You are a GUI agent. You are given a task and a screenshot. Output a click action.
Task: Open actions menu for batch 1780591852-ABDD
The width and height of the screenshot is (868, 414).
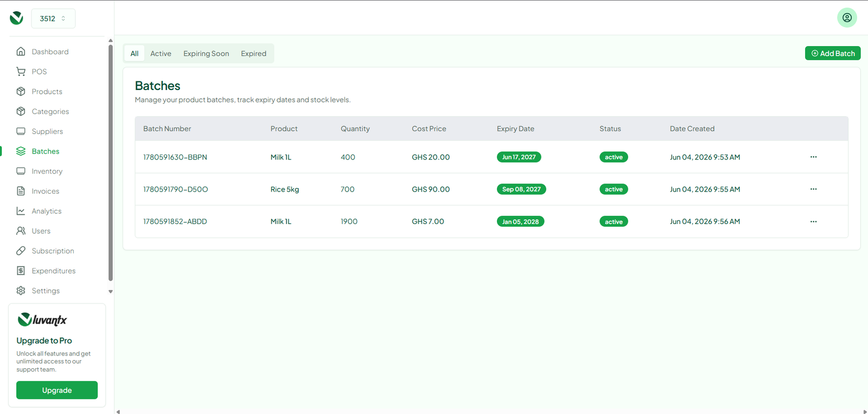click(x=813, y=221)
